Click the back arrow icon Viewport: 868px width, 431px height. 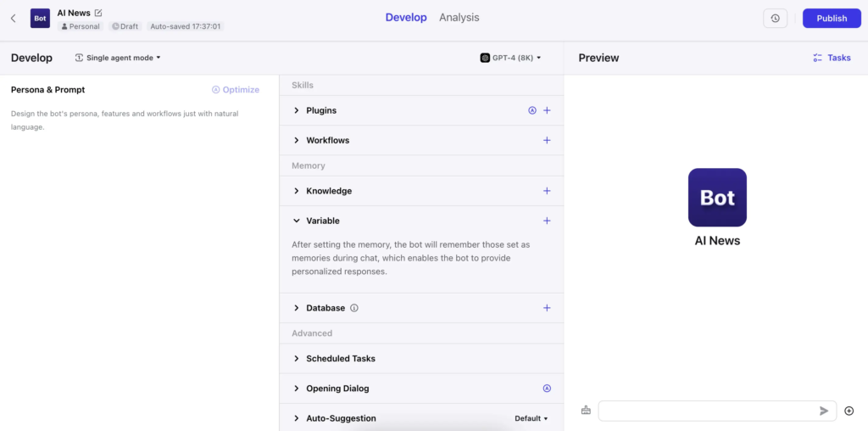[14, 19]
